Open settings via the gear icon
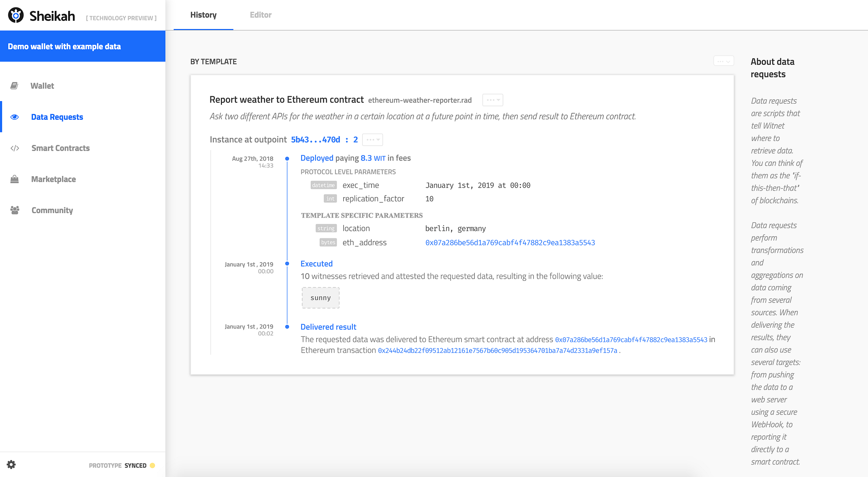Screen dimensions: 868x477 point(11,465)
